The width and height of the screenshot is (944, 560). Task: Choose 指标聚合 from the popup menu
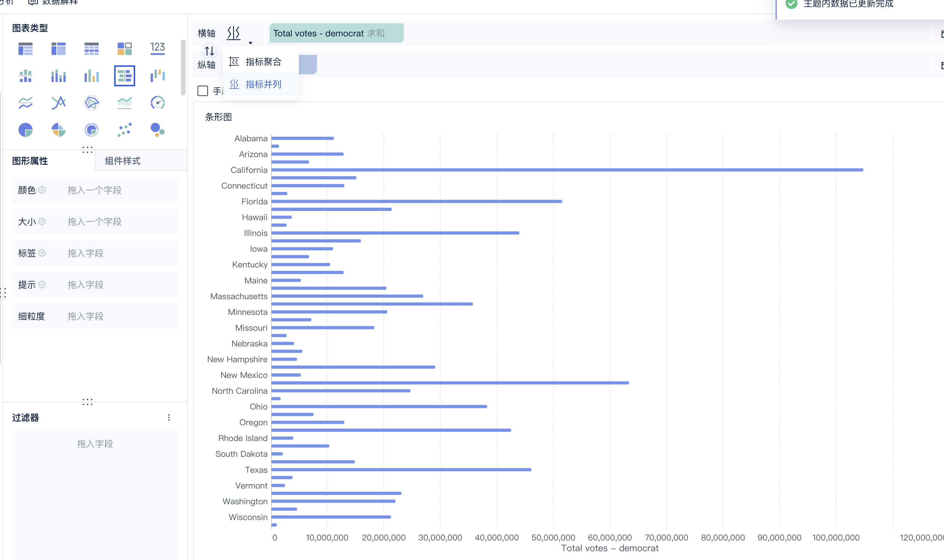(x=263, y=62)
